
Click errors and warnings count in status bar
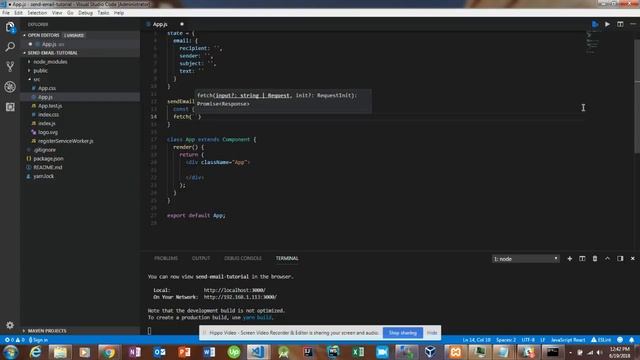tap(14, 340)
